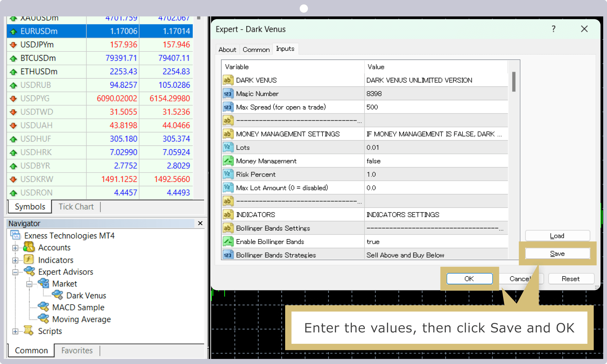The width and height of the screenshot is (607, 364).
Task: Click the boolean icon beside Money Management
Action: click(x=228, y=161)
